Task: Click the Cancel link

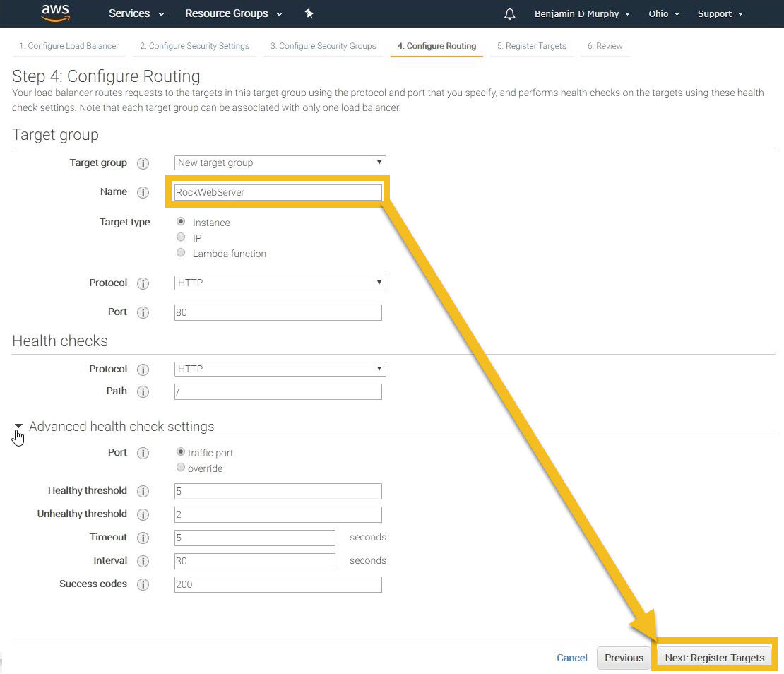Action: tap(572, 658)
